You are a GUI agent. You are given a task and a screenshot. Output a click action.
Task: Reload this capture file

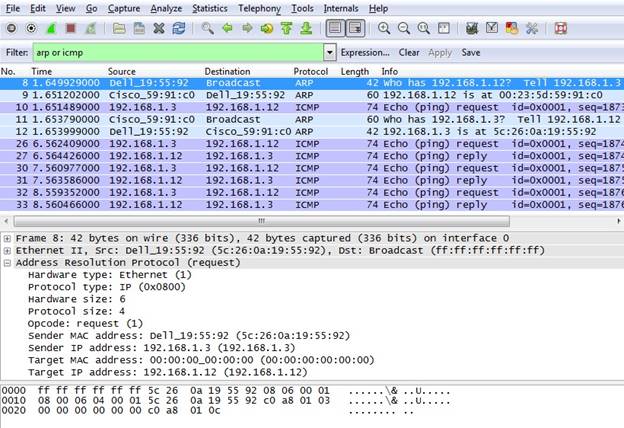(x=179, y=28)
